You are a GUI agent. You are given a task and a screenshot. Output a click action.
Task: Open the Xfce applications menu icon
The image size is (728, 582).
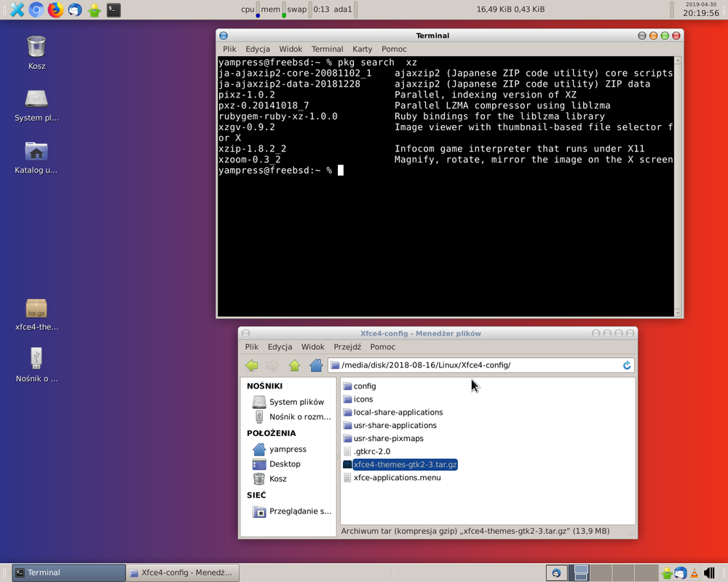[17, 9]
